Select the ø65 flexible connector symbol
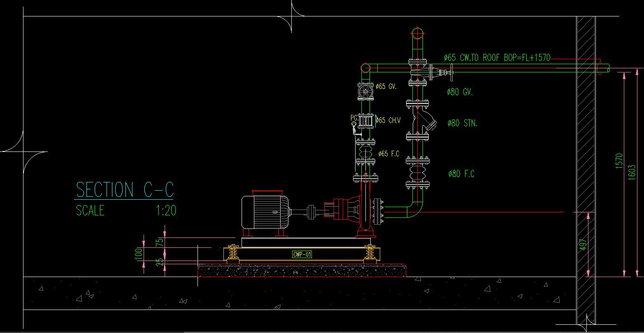 [x=365, y=154]
